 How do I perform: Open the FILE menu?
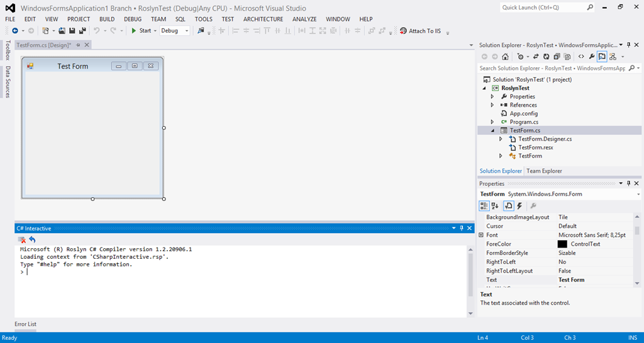(x=10, y=19)
